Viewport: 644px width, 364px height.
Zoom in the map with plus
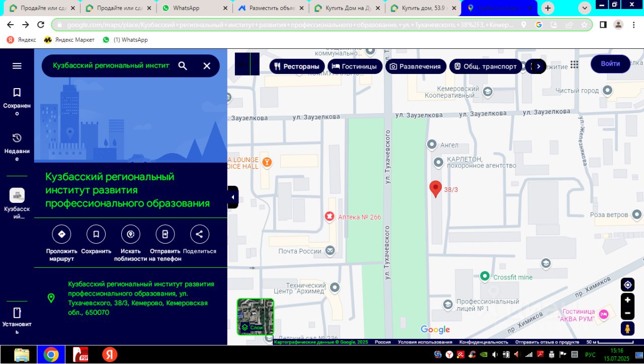(627, 300)
